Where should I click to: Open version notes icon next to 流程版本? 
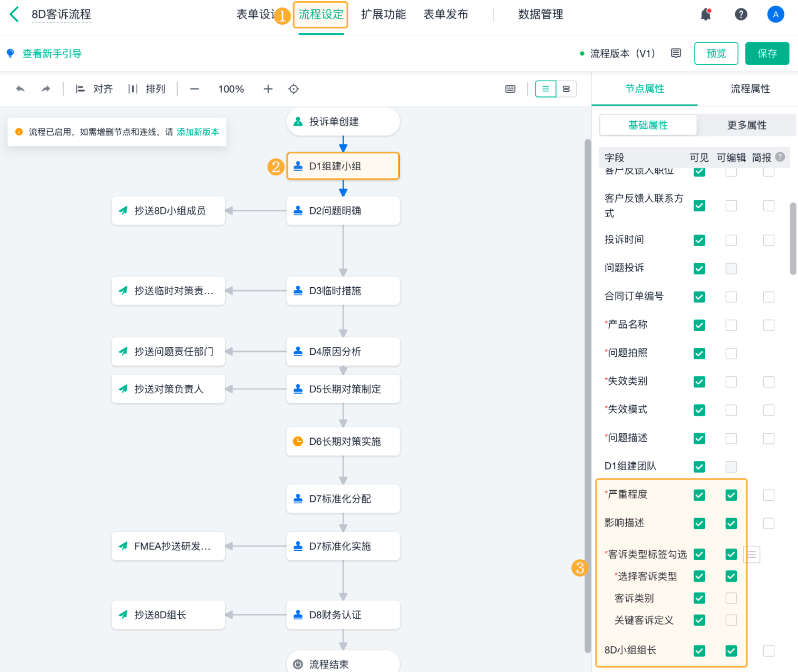[x=676, y=53]
